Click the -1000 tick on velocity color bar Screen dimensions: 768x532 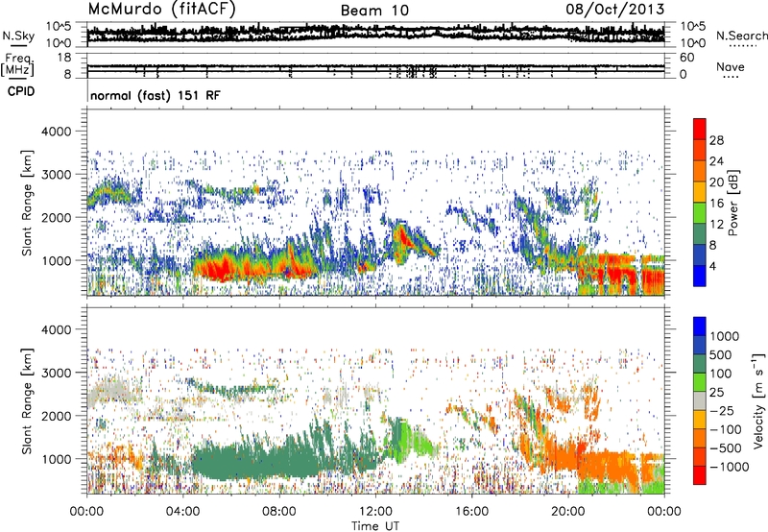click(x=729, y=467)
